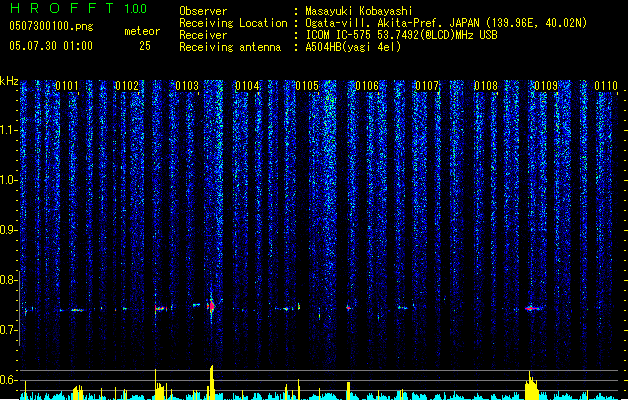Click the date stamp 05.07.30 01:00

click(51, 46)
